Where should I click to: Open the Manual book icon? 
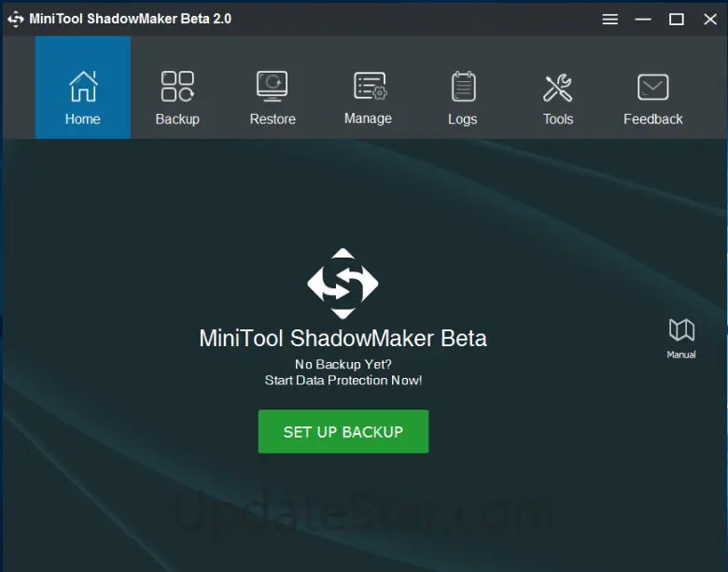(x=681, y=339)
